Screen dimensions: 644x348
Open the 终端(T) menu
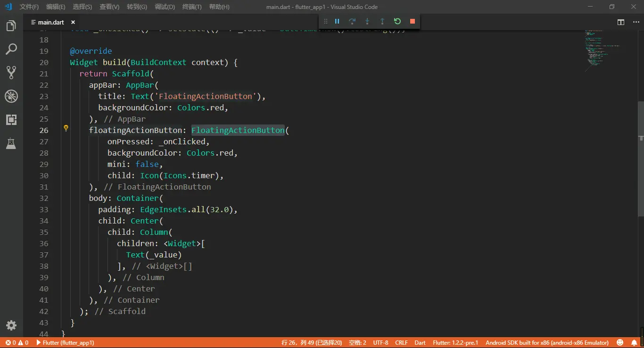click(x=192, y=7)
